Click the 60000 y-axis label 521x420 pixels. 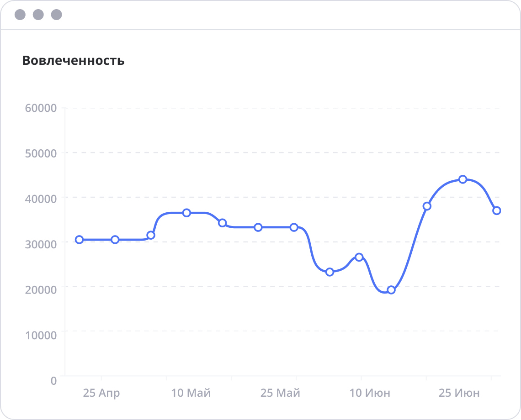(x=41, y=108)
